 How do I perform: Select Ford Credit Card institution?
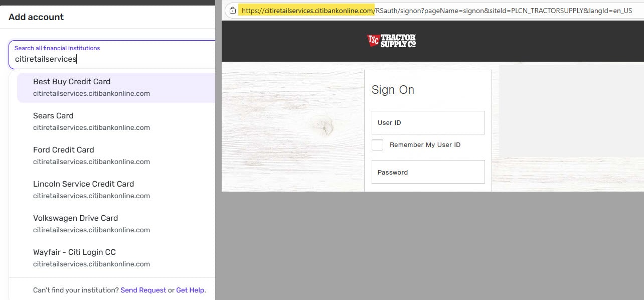pyautogui.click(x=116, y=156)
